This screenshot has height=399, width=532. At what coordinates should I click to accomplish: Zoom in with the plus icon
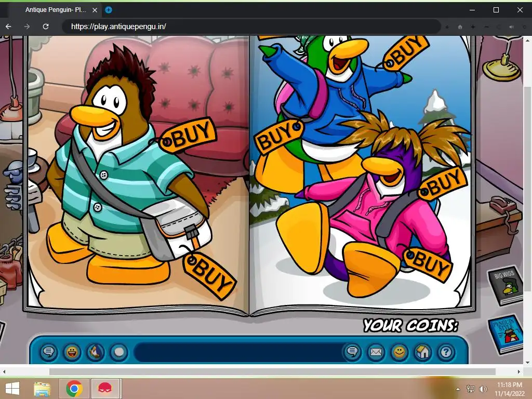pos(473,27)
